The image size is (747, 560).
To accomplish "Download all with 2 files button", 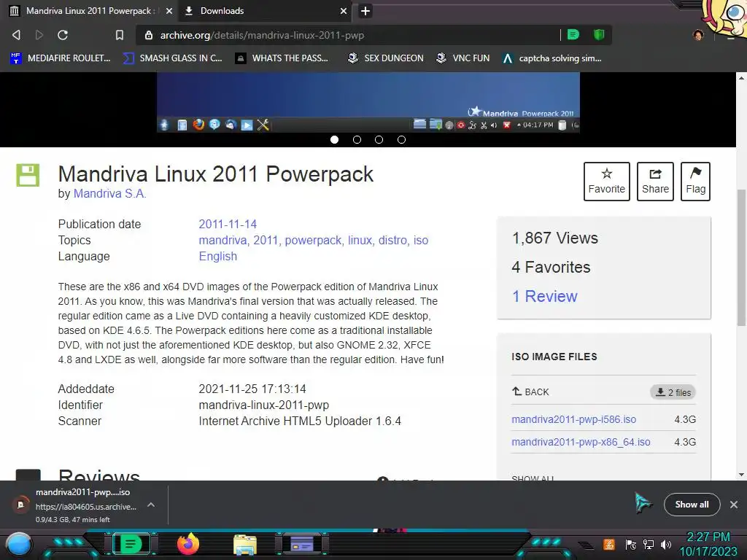I will pos(673,392).
